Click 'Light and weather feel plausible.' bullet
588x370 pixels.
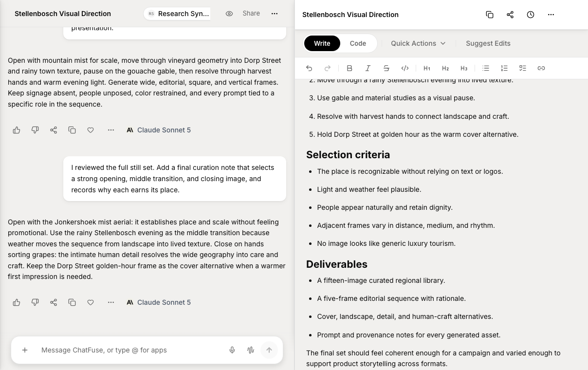point(369,189)
